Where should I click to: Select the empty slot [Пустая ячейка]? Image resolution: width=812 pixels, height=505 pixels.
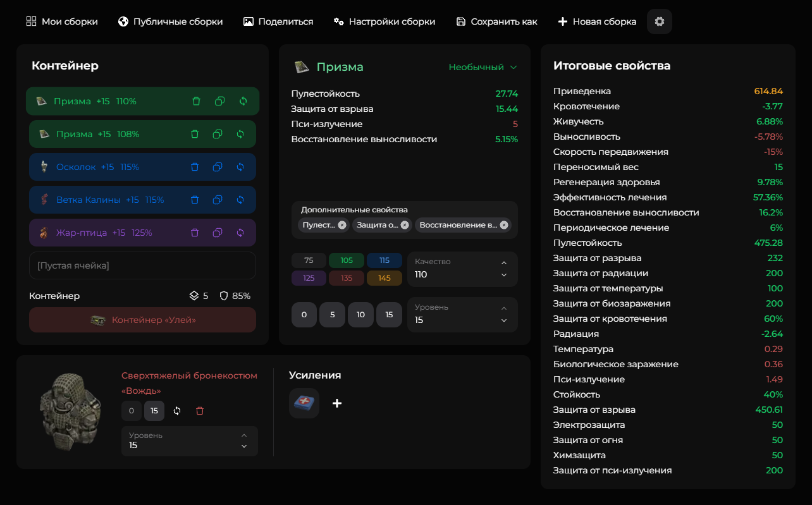[x=142, y=265]
